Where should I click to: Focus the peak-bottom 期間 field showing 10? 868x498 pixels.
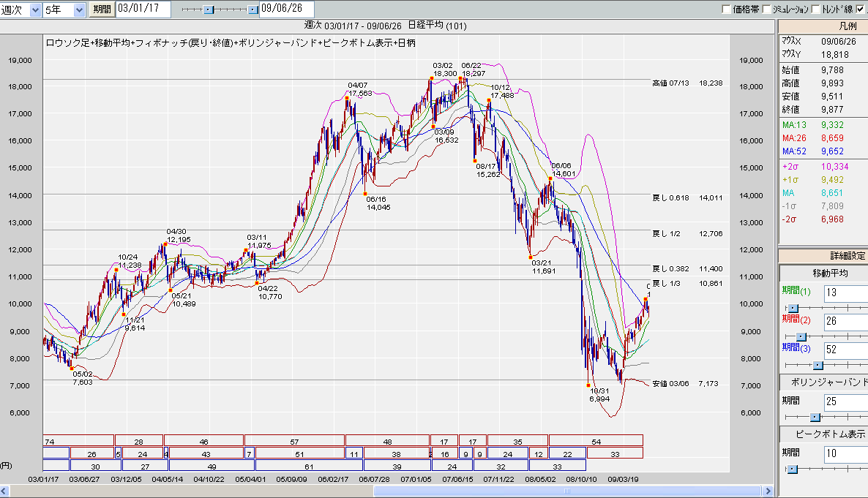coord(846,453)
